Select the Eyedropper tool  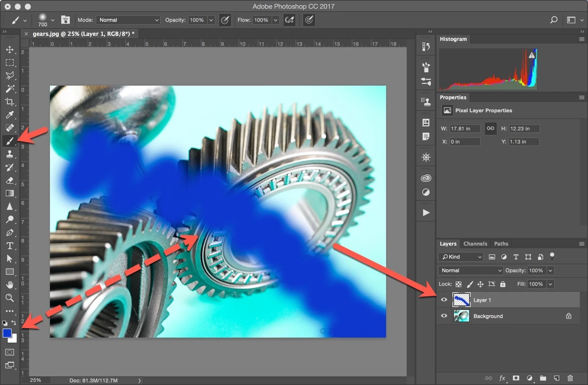click(10, 115)
